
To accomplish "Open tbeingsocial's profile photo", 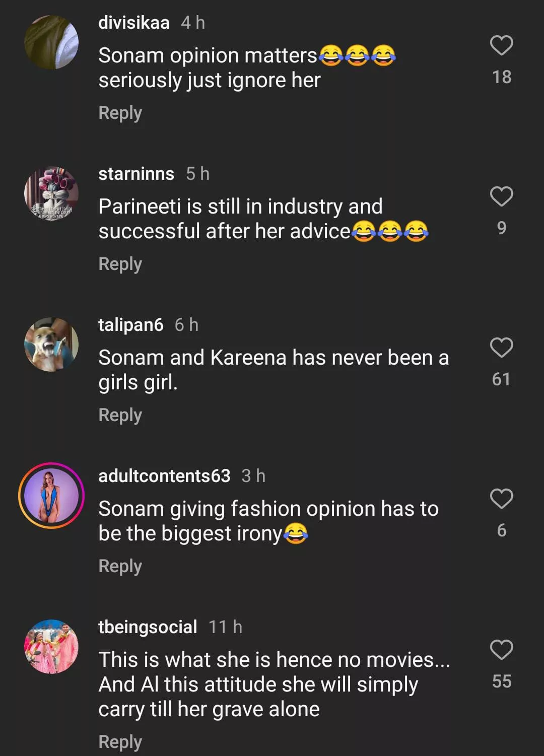I will [x=51, y=647].
